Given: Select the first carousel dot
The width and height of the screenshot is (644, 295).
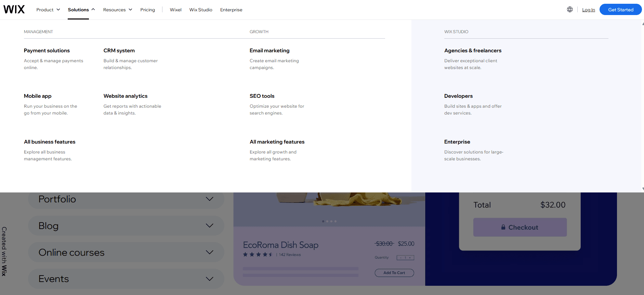Looking at the screenshot, I should coord(323,221).
